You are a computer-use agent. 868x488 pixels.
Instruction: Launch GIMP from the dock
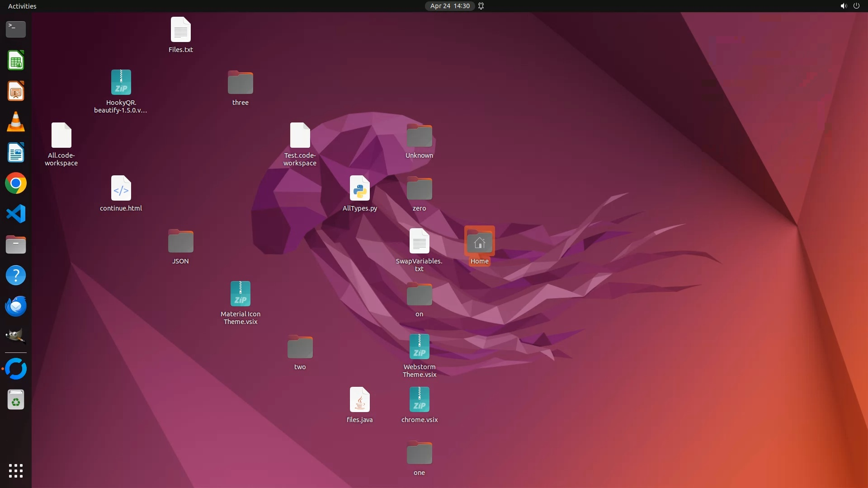16,337
